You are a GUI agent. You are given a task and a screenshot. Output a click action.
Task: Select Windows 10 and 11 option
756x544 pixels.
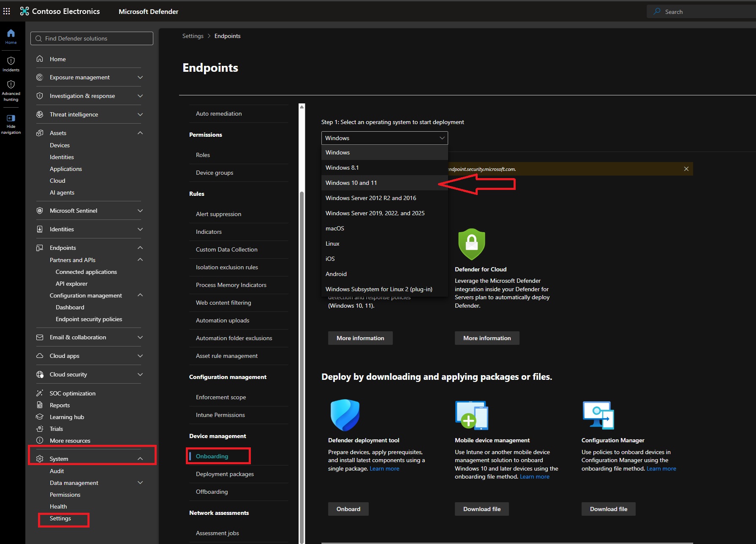384,183
